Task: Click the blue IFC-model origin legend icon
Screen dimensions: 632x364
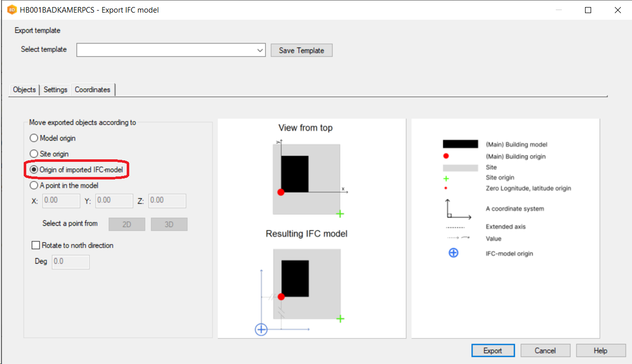Action: 453,253
